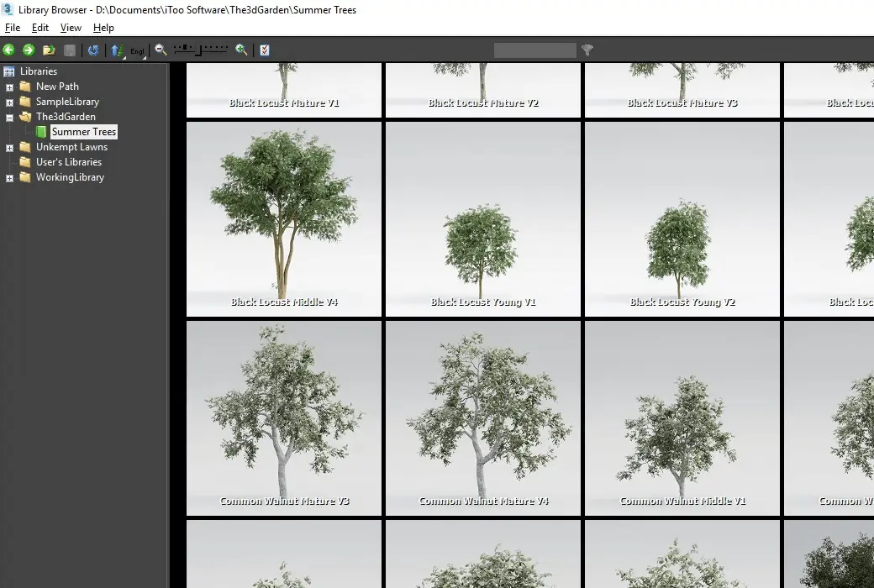Select Black Locust Young V1 thumbnail
This screenshot has height=588, width=874.
point(483,219)
